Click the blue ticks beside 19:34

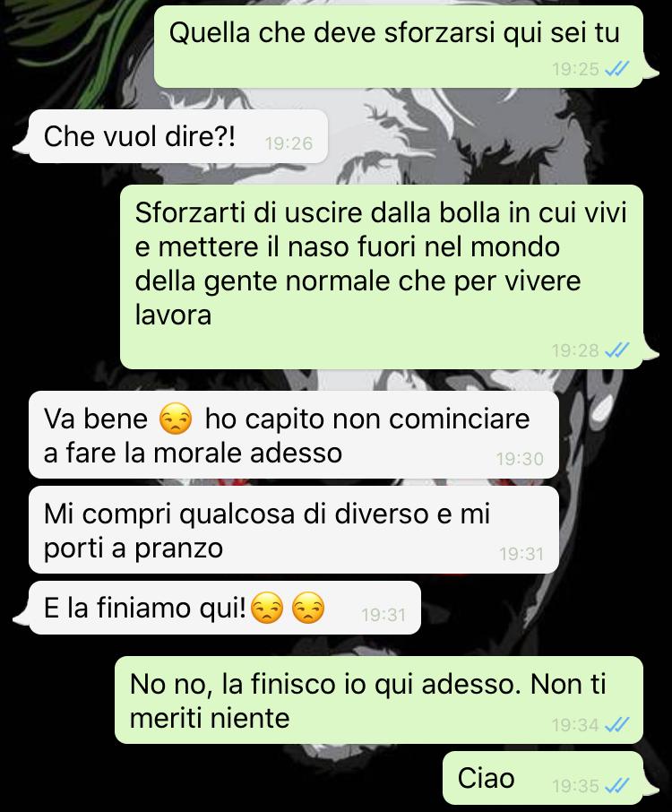[617, 724]
